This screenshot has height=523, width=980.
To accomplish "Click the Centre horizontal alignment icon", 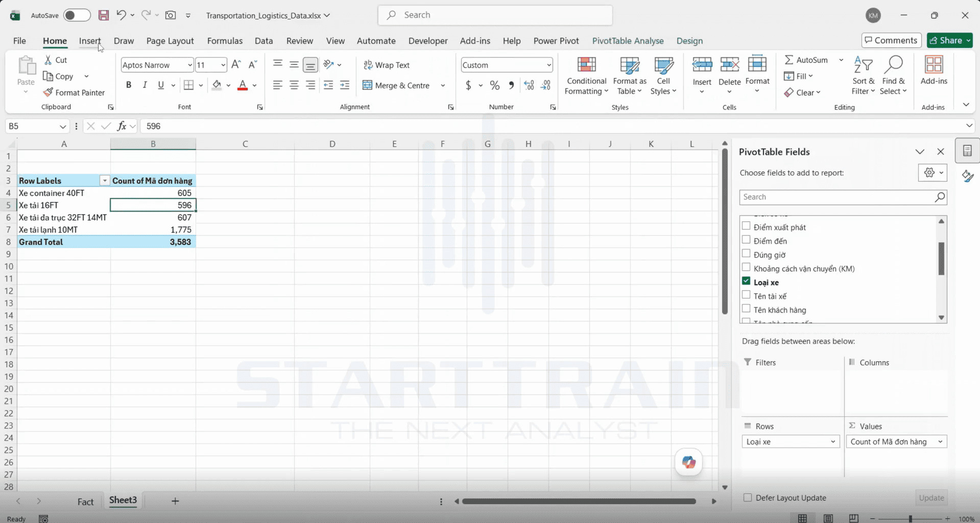I will click(294, 85).
